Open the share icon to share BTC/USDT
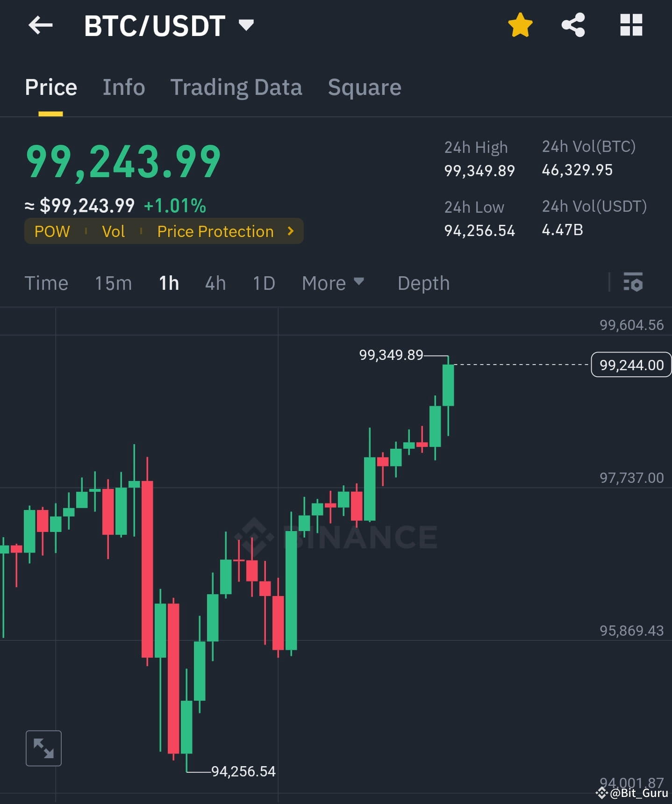The width and height of the screenshot is (672, 804). tap(572, 26)
